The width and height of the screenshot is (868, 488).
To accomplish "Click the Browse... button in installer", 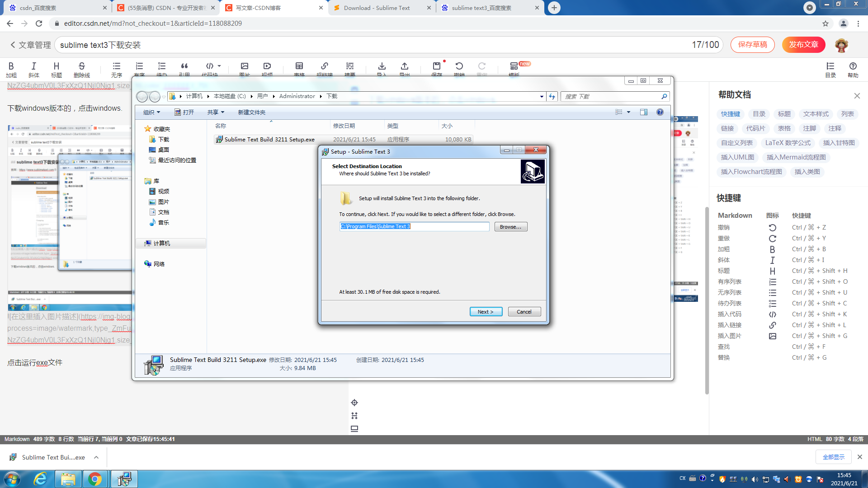I will tap(510, 227).
